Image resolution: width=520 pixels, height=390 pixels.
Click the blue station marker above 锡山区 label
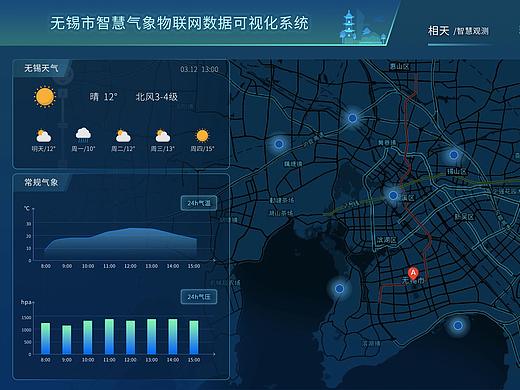point(454,155)
